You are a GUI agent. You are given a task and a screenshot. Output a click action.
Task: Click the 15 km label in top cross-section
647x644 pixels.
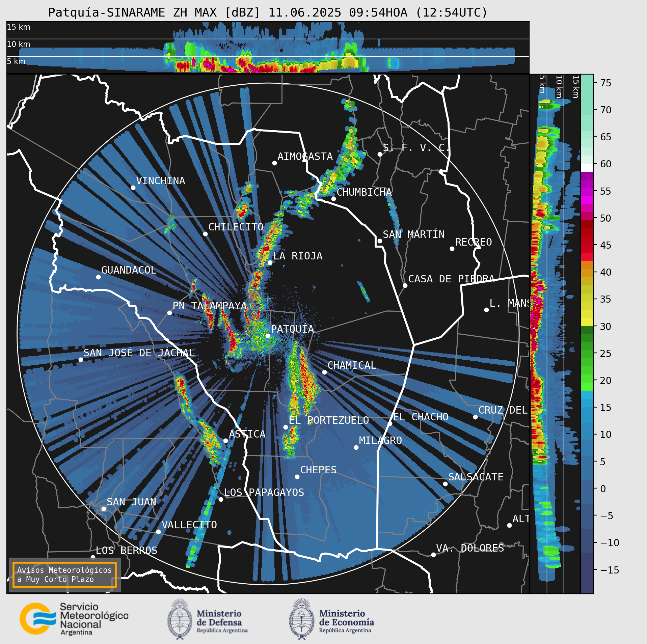(19, 27)
